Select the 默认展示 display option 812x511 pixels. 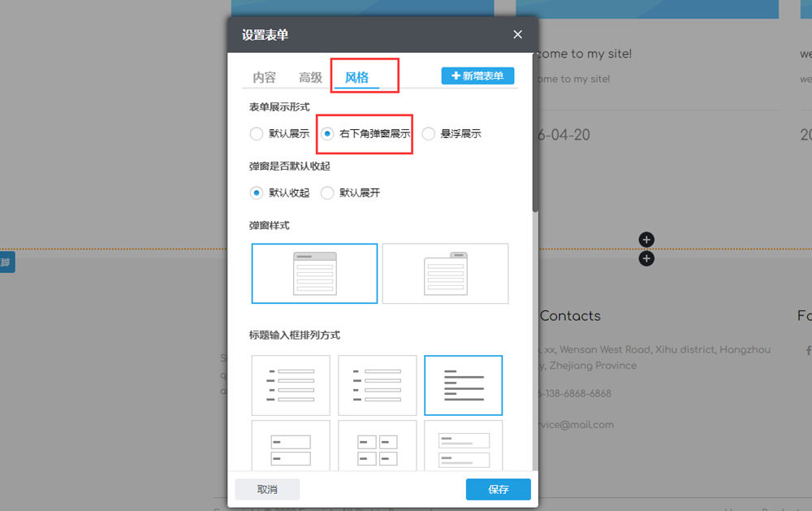[x=256, y=134]
